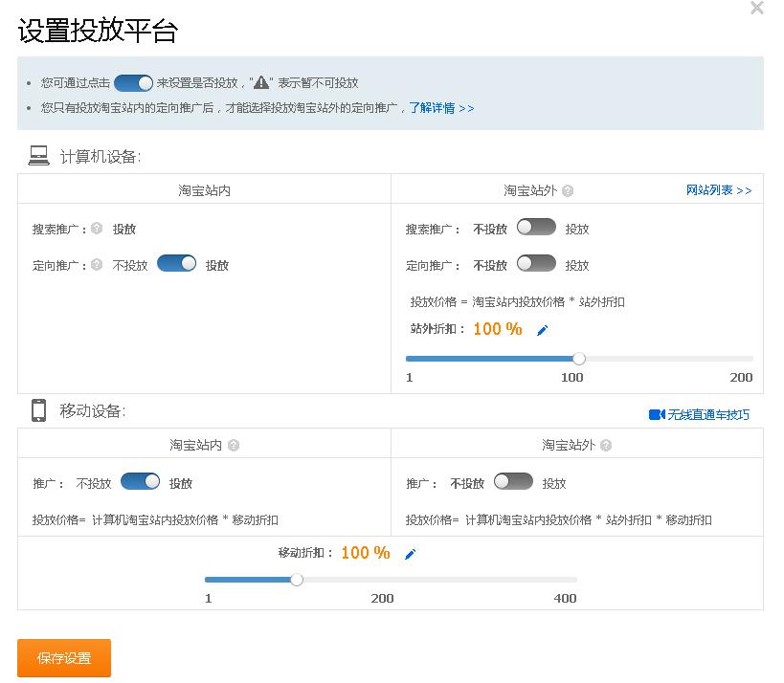The height and width of the screenshot is (683, 784).
Task: Click the 站外折扣 slider handle
Action: point(578,358)
